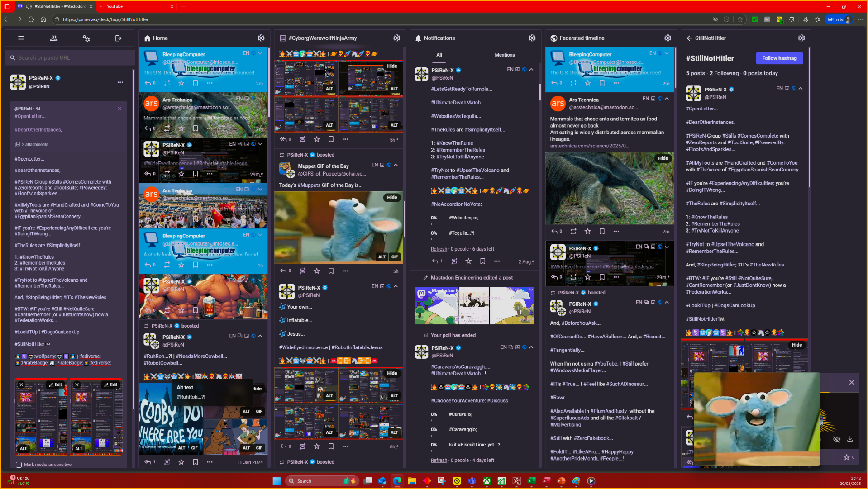The width and height of the screenshot is (868, 489).
Task: Select the #Tequila...?! poll option
Action: (x=462, y=233)
